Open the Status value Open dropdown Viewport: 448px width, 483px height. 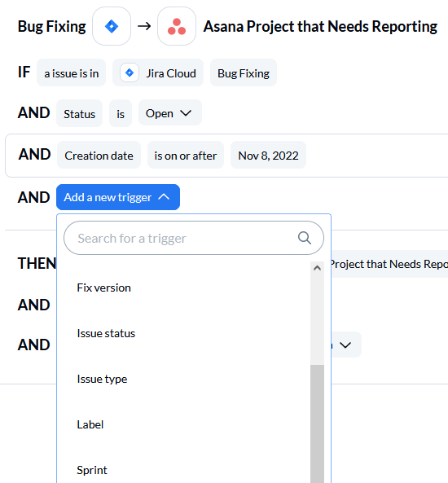pos(170,112)
